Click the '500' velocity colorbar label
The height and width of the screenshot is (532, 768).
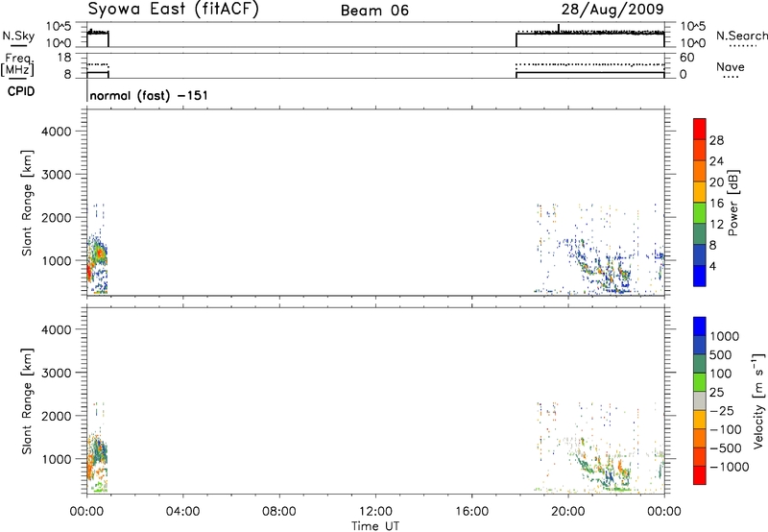point(721,354)
